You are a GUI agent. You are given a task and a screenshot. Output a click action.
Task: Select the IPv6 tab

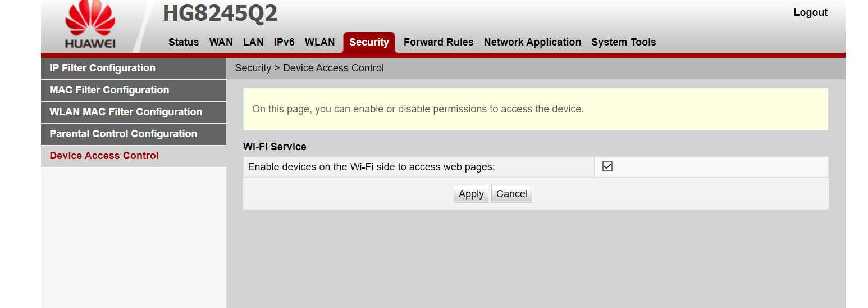[x=284, y=42]
